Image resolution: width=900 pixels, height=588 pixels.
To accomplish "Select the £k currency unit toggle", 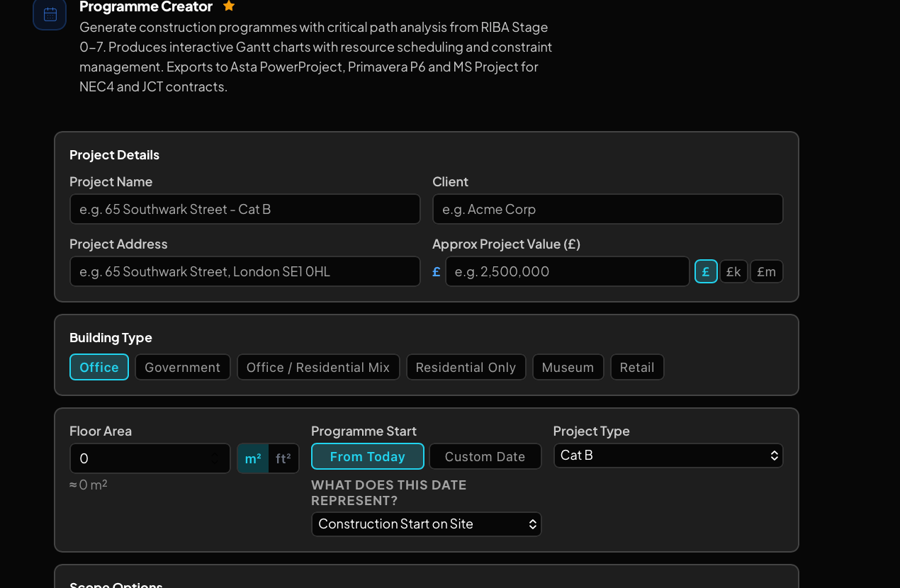I will [x=733, y=271].
